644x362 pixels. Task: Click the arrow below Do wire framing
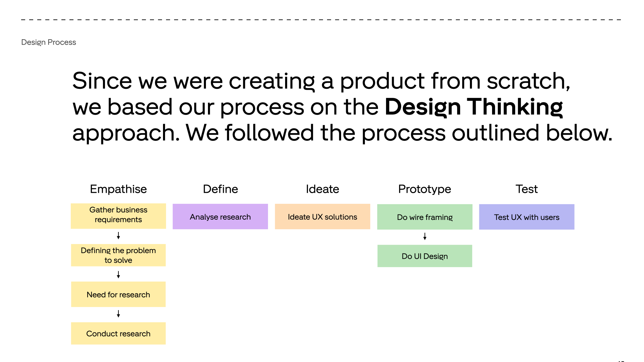click(x=425, y=236)
